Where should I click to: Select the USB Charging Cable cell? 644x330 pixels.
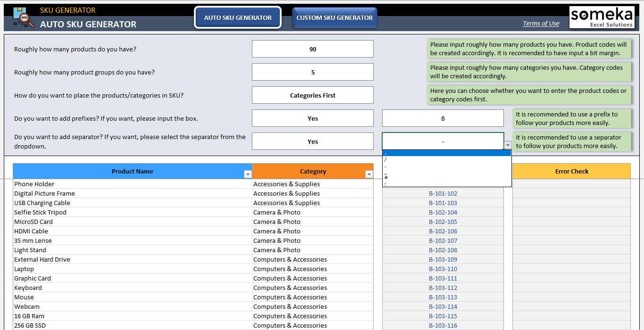click(x=133, y=203)
